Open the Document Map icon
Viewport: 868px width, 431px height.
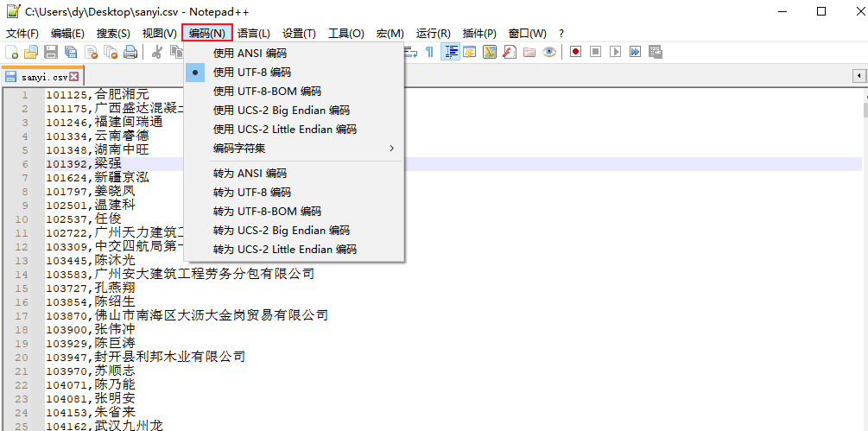[490, 52]
